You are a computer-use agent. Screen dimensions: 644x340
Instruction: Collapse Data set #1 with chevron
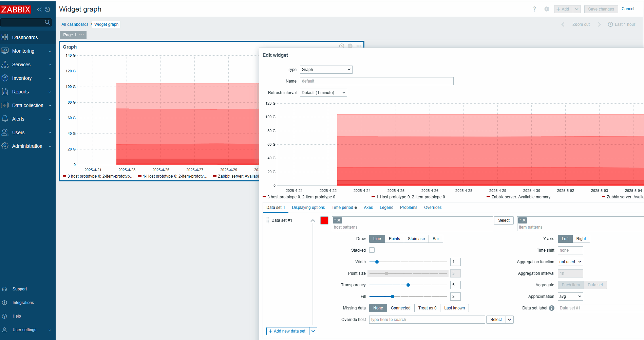313,220
